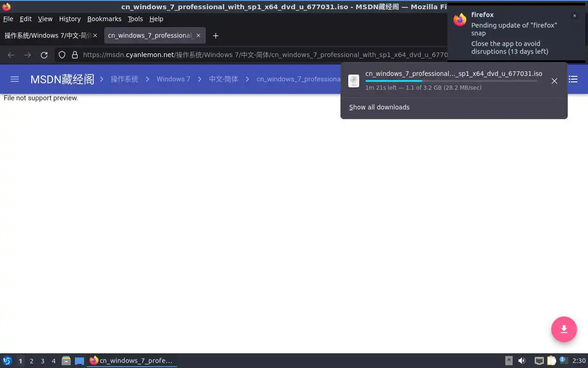Image resolution: width=588 pixels, height=368 pixels.
Task: Click the cn_windows_7_professional breadcrumb
Action: pyautogui.click(x=299, y=79)
